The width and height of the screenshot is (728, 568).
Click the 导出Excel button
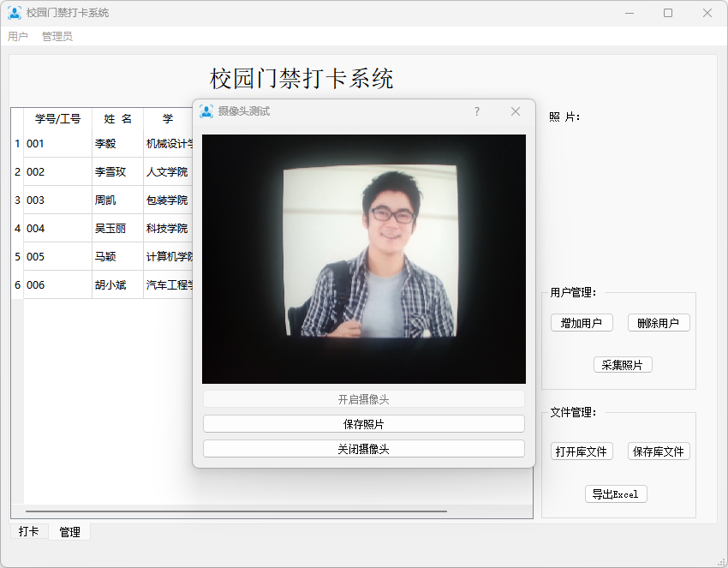615,494
